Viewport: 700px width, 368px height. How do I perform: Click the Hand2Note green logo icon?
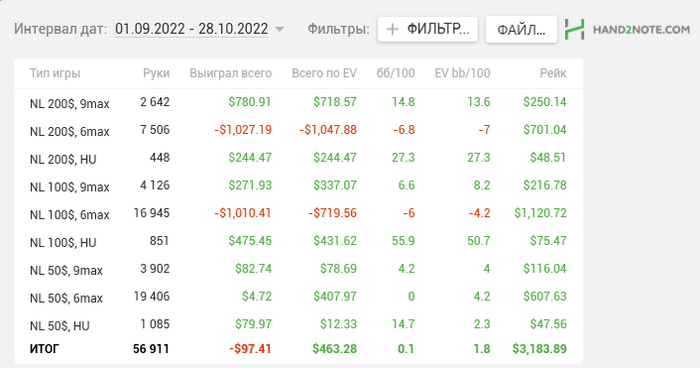point(574,29)
